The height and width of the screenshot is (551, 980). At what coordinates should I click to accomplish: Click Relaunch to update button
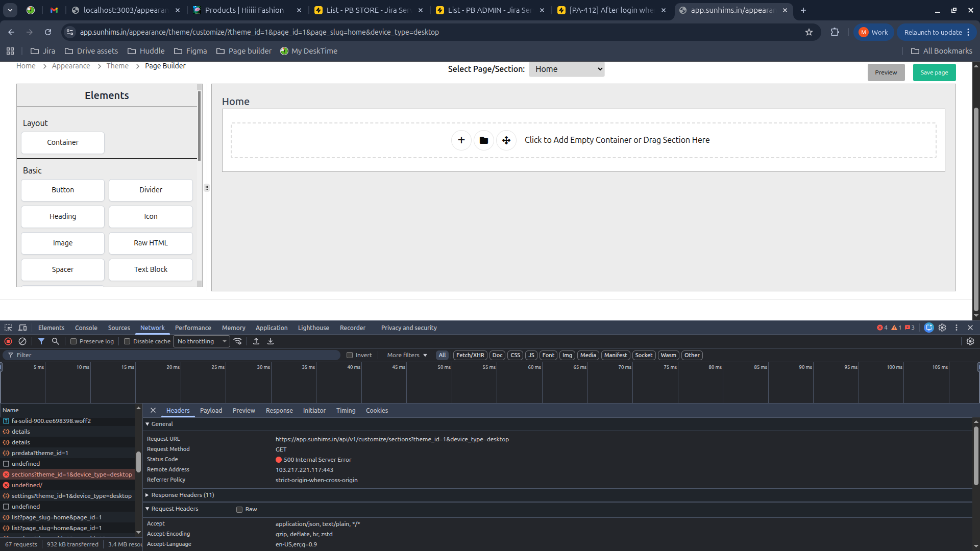[937, 32]
